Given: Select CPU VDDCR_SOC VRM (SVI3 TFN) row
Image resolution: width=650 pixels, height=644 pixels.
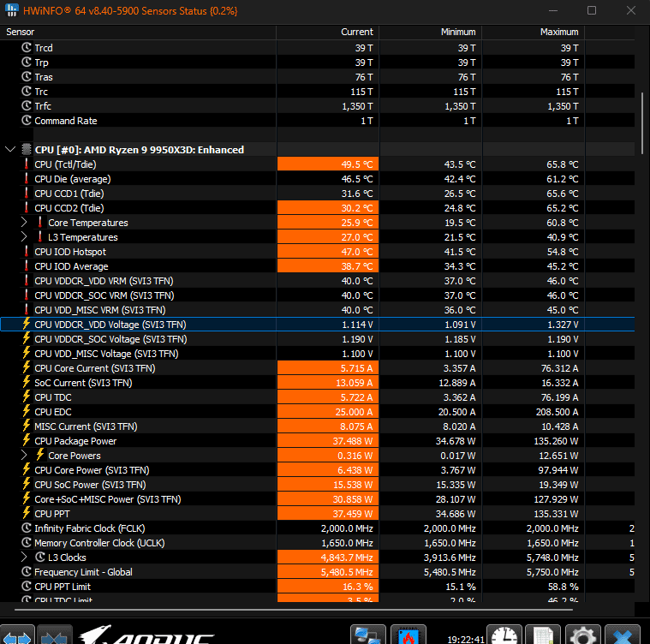Looking at the screenshot, I should click(318, 295).
